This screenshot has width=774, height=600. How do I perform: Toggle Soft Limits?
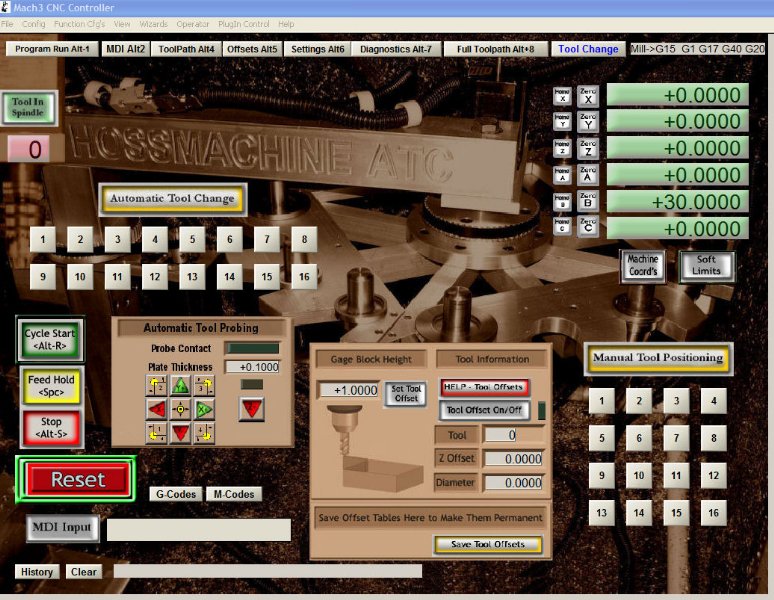(x=706, y=265)
